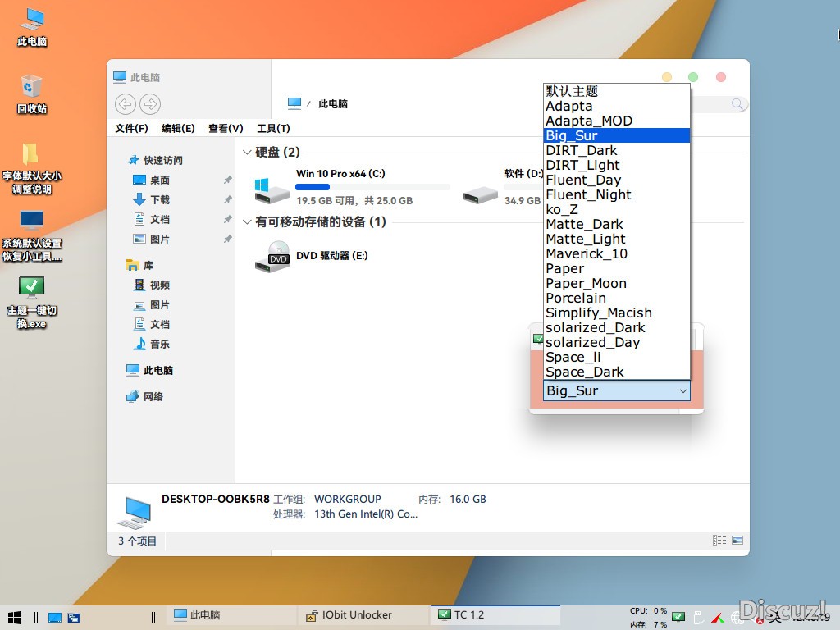Click the USB device tray icon
840x630 pixels.
(698, 618)
